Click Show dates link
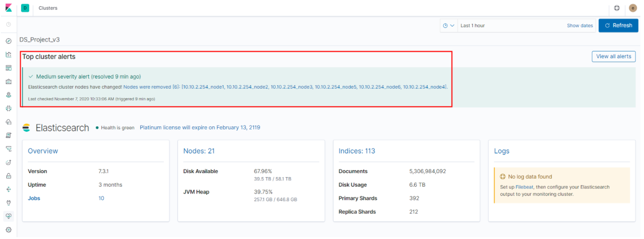Screen dimensions: 644x239 point(580,26)
